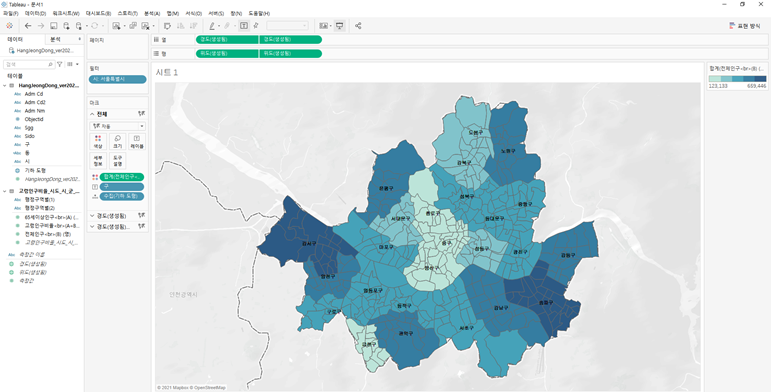Create a new worksheet from the toolbar
The height and width of the screenshot is (392, 771).
[117, 26]
